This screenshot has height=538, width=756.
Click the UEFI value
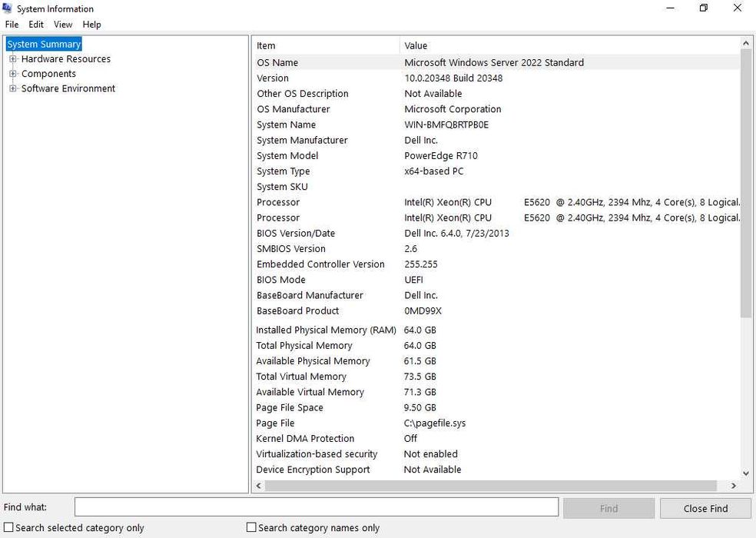pos(413,279)
